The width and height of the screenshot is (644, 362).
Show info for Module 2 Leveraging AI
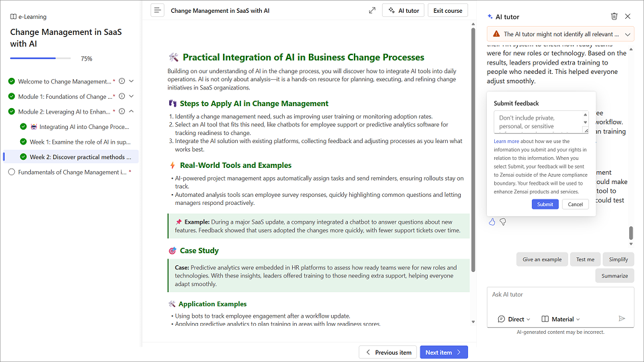click(x=122, y=111)
